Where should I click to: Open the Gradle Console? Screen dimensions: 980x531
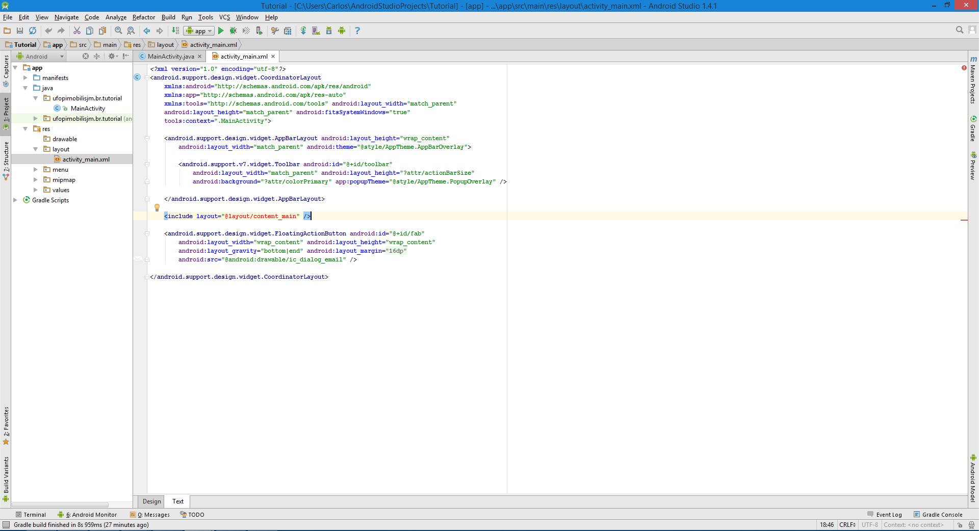(x=938, y=515)
